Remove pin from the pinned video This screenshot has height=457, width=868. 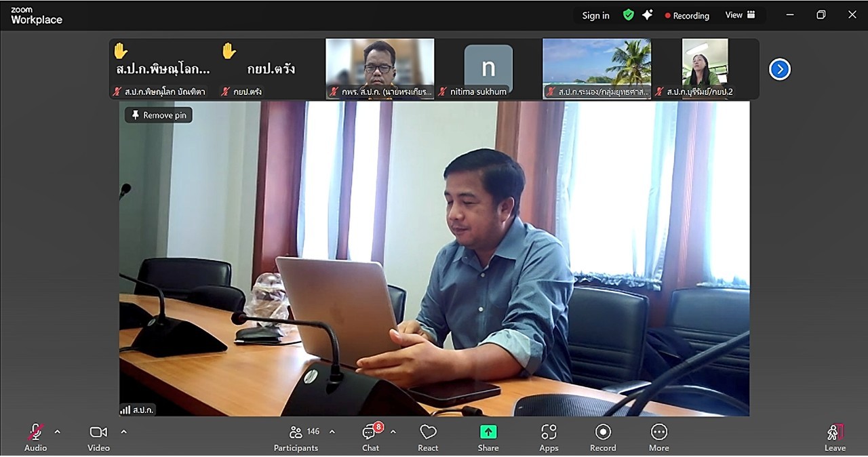tap(159, 115)
